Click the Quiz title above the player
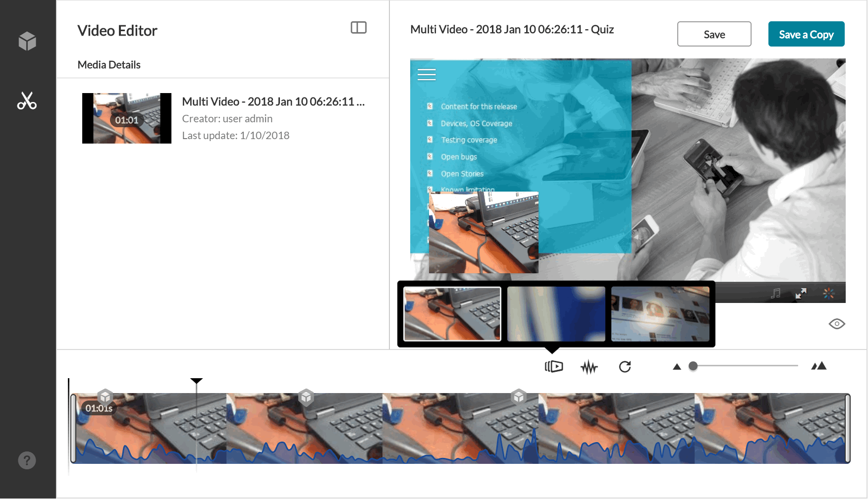Screen dimensions: 868x499 (512, 30)
